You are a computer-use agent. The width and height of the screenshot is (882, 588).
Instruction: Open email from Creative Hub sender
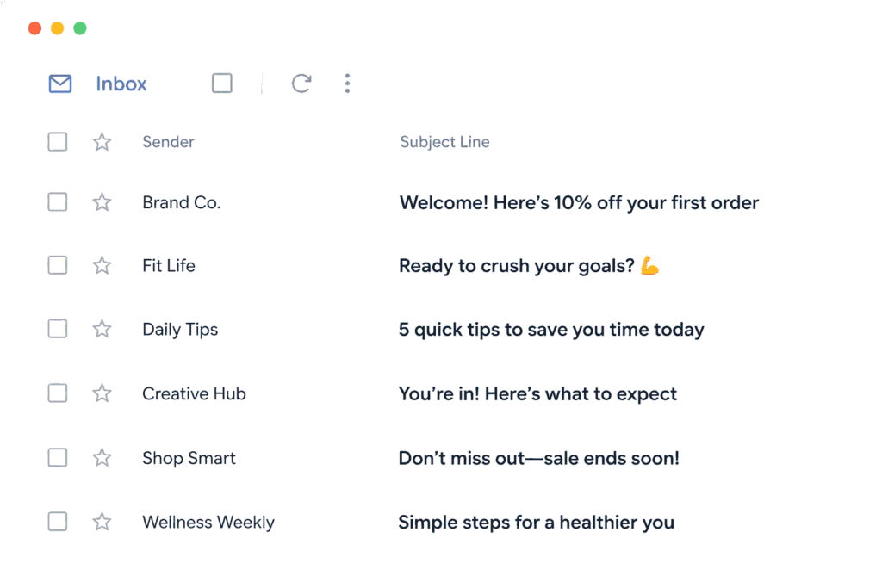(x=194, y=393)
